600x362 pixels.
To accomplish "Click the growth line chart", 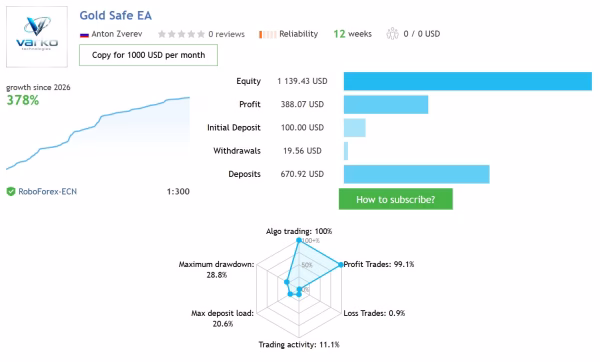I will pyautogui.click(x=98, y=133).
